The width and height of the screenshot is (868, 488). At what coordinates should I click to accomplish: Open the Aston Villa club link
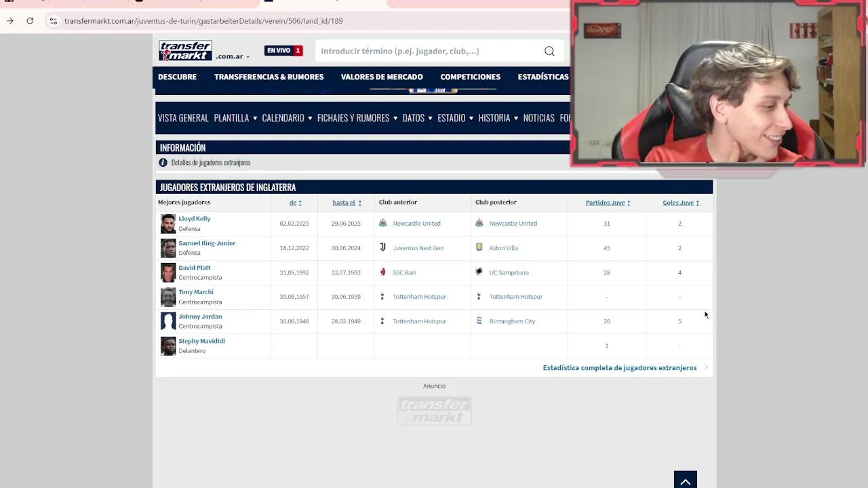[x=503, y=248]
